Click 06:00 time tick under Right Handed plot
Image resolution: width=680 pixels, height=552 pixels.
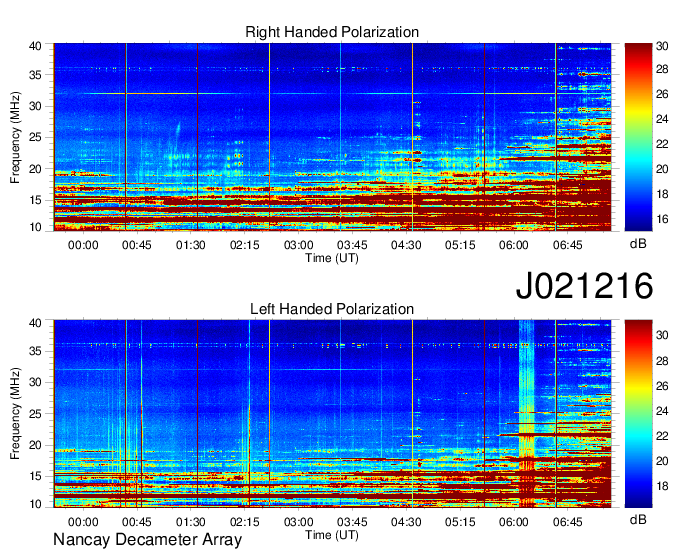click(513, 245)
